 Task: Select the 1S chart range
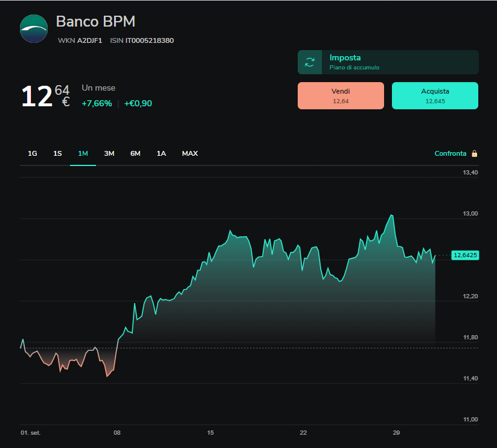(x=57, y=154)
